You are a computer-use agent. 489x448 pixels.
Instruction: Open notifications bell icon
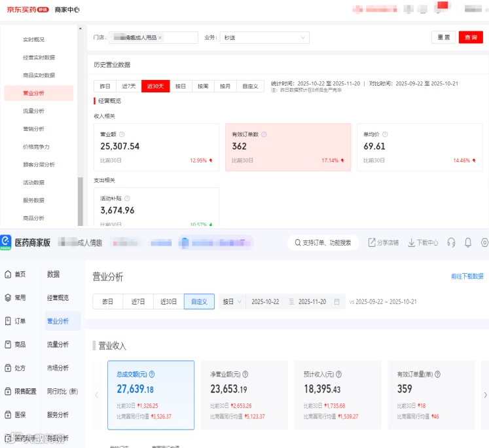coord(468,242)
